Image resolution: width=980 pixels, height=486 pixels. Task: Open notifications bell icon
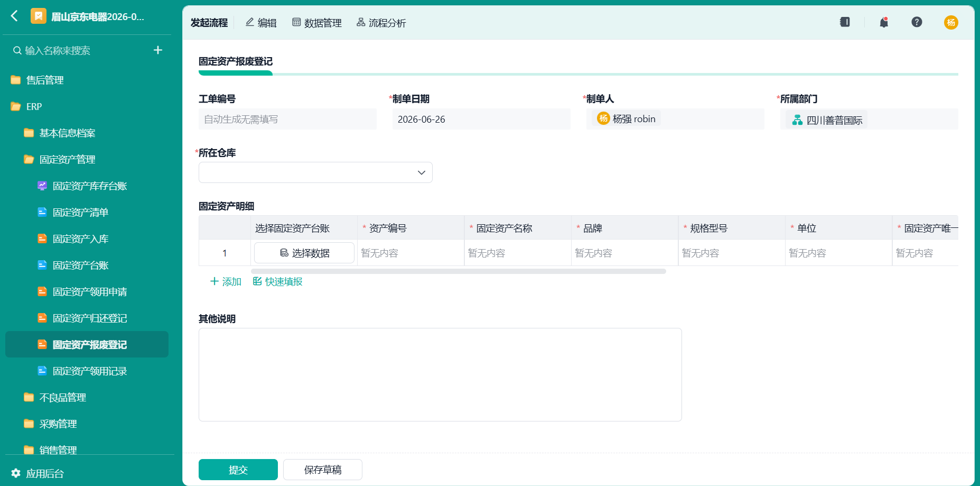(x=884, y=22)
